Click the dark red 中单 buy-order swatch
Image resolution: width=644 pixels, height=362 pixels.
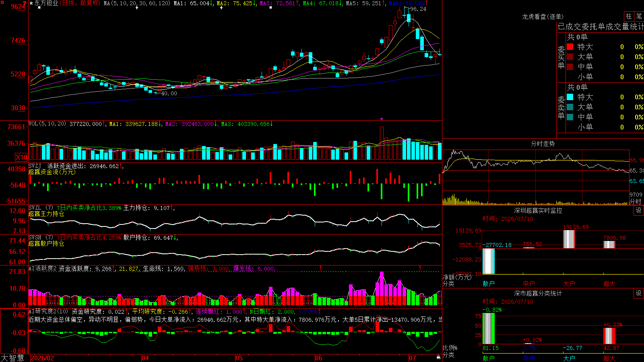(x=570, y=67)
